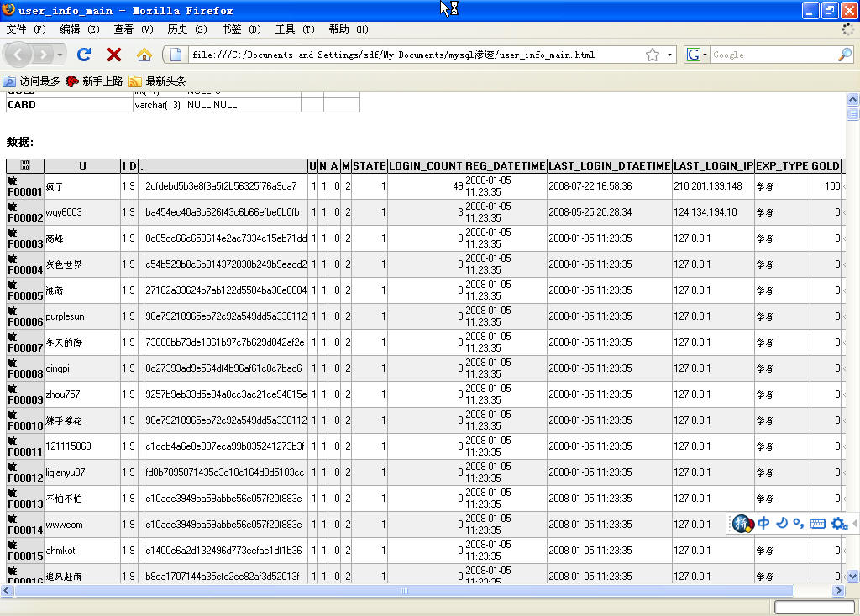
Task: Open the recent pages history dropdown
Action: (60, 55)
